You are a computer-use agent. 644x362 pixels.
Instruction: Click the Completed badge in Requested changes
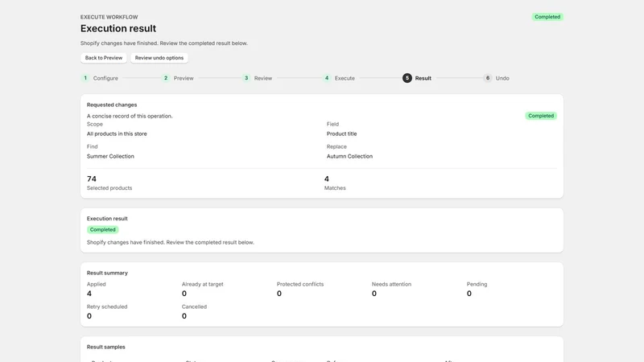541,116
